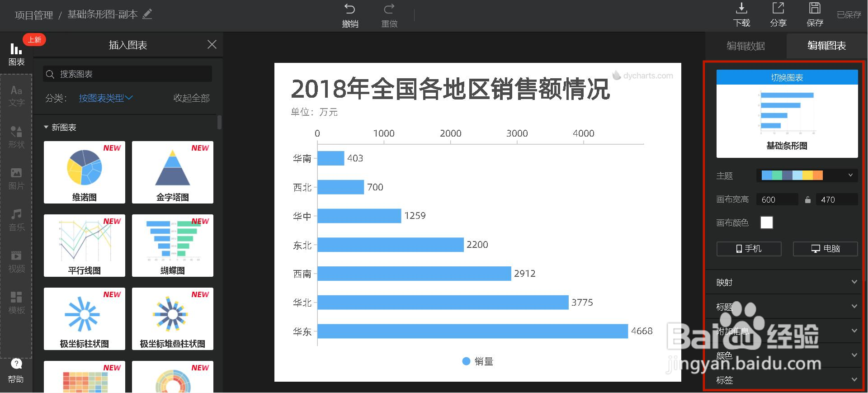Image resolution: width=868 pixels, height=393 pixels.
Task: Toggle canvas aspect-ratio lock icon
Action: click(807, 199)
